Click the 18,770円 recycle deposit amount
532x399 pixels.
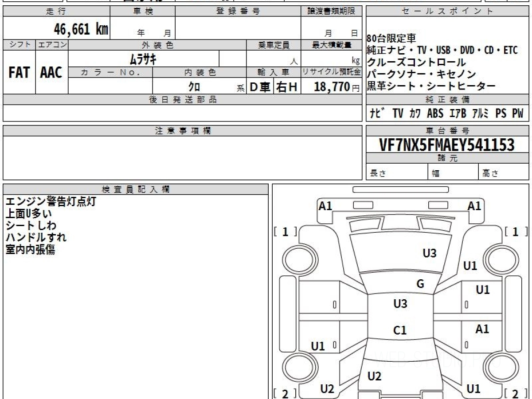[x=336, y=87]
